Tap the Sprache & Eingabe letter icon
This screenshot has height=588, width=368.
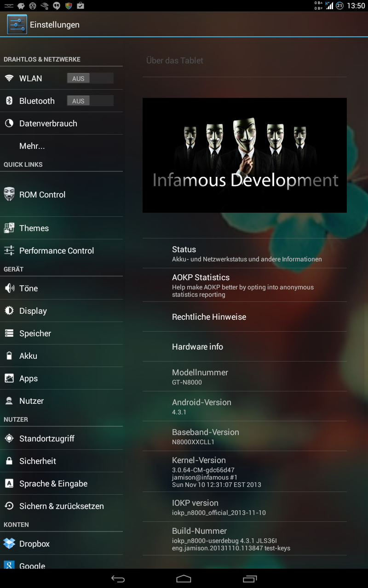[x=9, y=484]
